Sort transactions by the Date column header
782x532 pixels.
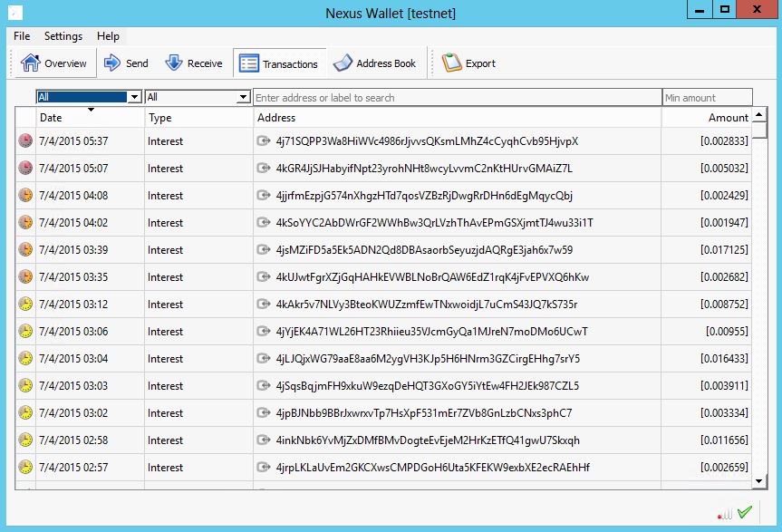point(90,118)
